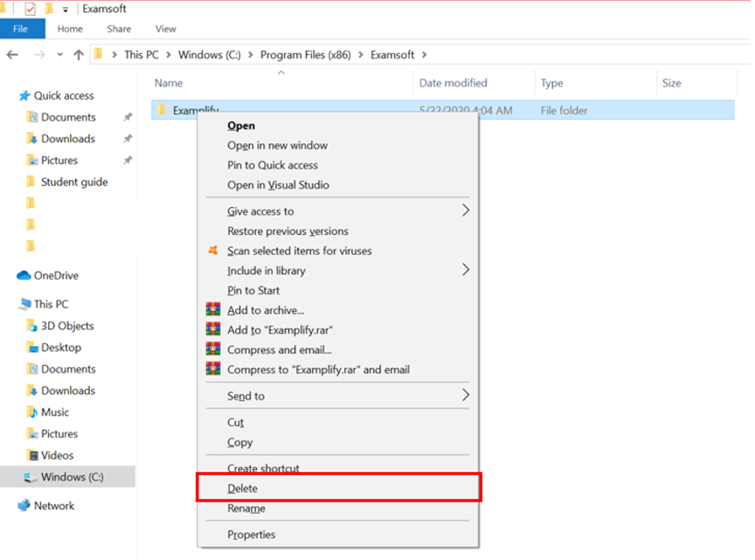
Task: Expand chevron after Examsoft breadcrumb
Action: point(424,55)
